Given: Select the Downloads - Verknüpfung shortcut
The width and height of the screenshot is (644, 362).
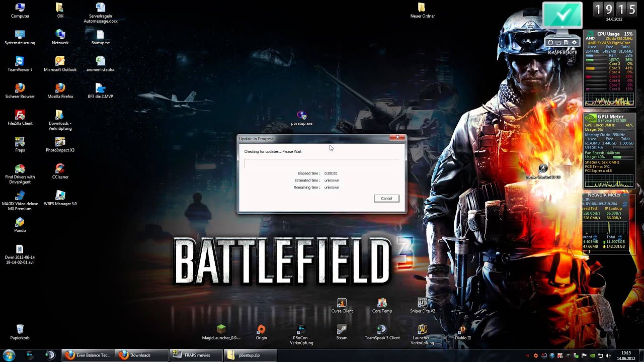Looking at the screenshot, I should tap(60, 120).
